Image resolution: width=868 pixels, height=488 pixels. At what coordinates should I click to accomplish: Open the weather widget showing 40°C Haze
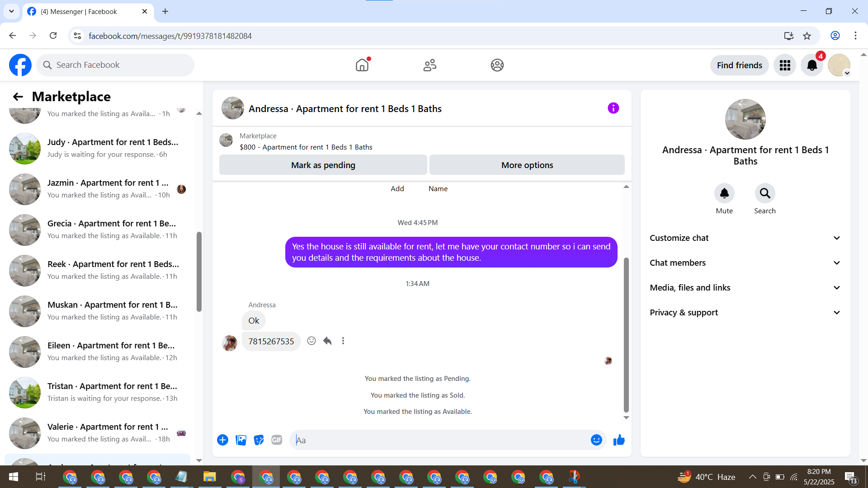706,477
